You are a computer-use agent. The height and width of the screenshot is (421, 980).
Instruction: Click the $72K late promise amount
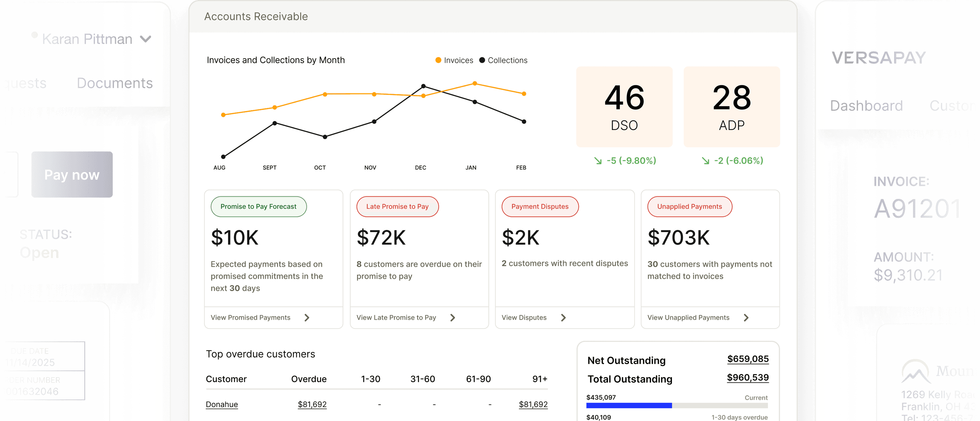point(381,238)
